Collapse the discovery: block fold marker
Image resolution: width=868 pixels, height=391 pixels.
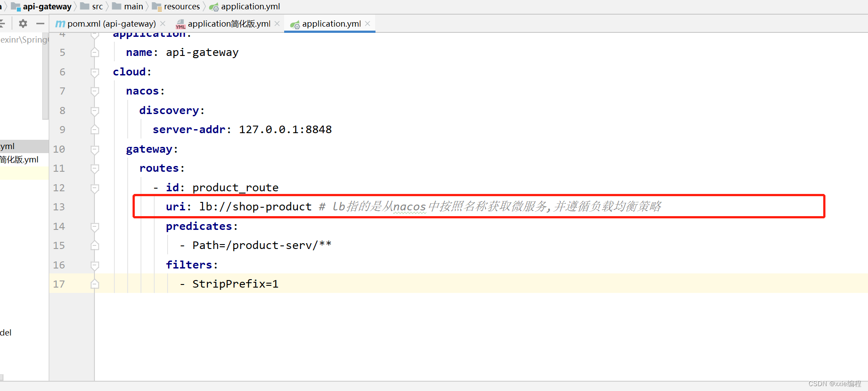[x=95, y=111]
